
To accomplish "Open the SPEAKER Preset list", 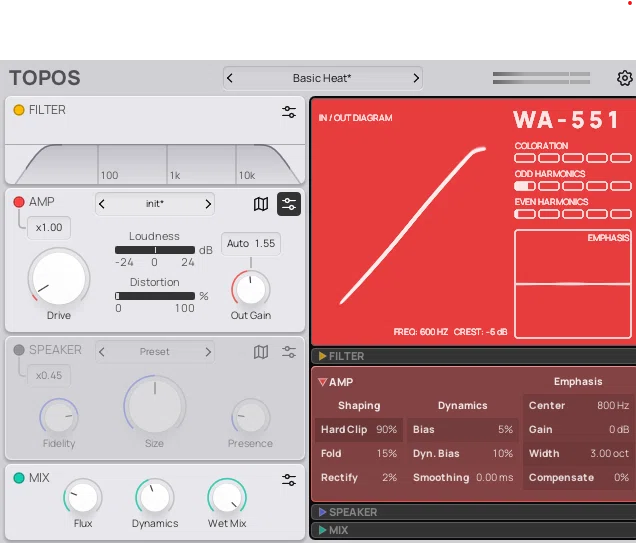I will [x=155, y=352].
